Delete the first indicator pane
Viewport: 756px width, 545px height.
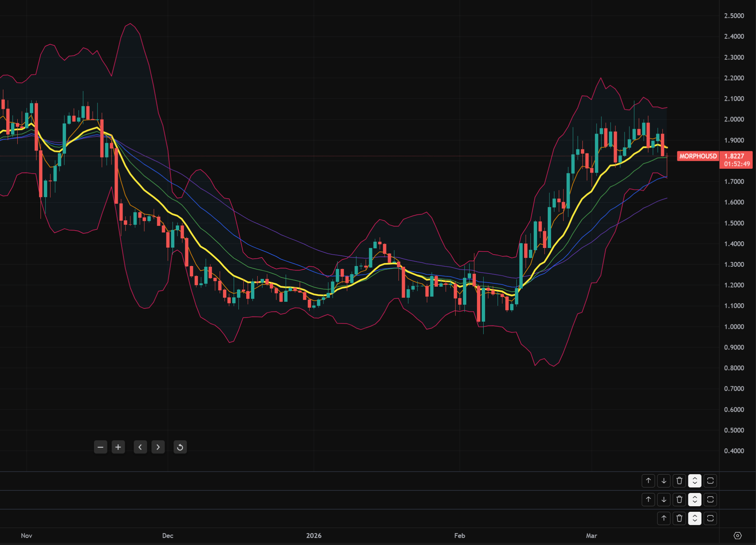point(679,481)
